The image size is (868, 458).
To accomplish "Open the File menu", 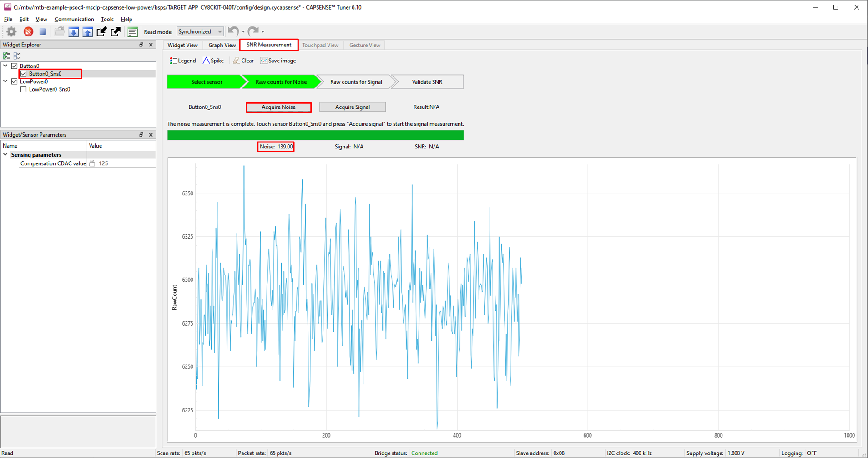I will pos(8,19).
